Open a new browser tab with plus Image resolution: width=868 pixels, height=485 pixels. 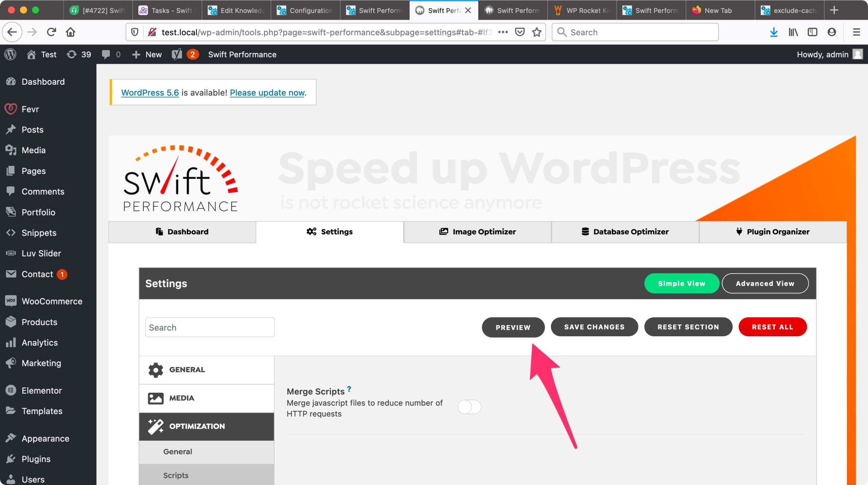(834, 10)
